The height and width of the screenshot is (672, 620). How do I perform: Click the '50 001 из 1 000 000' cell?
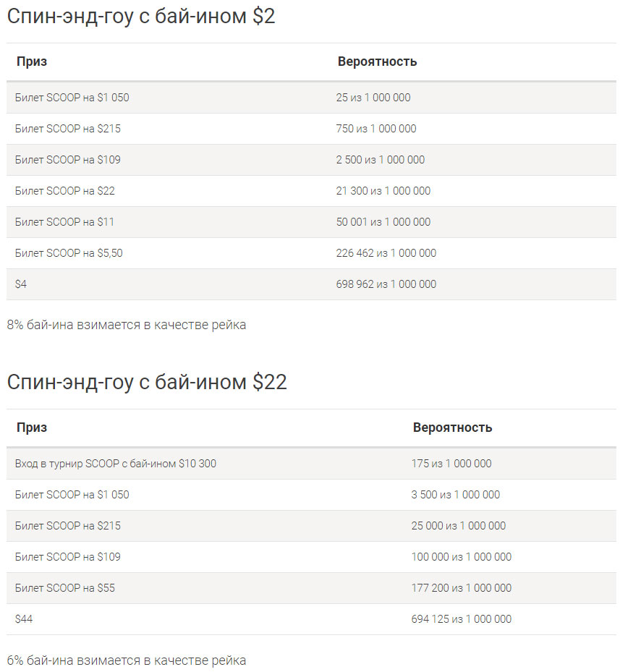(383, 222)
